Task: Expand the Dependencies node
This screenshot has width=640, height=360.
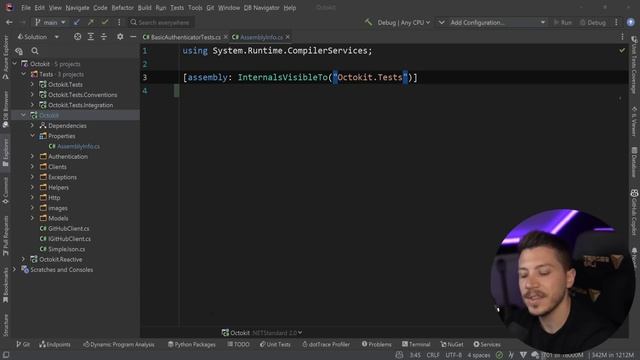Action: tap(32, 126)
